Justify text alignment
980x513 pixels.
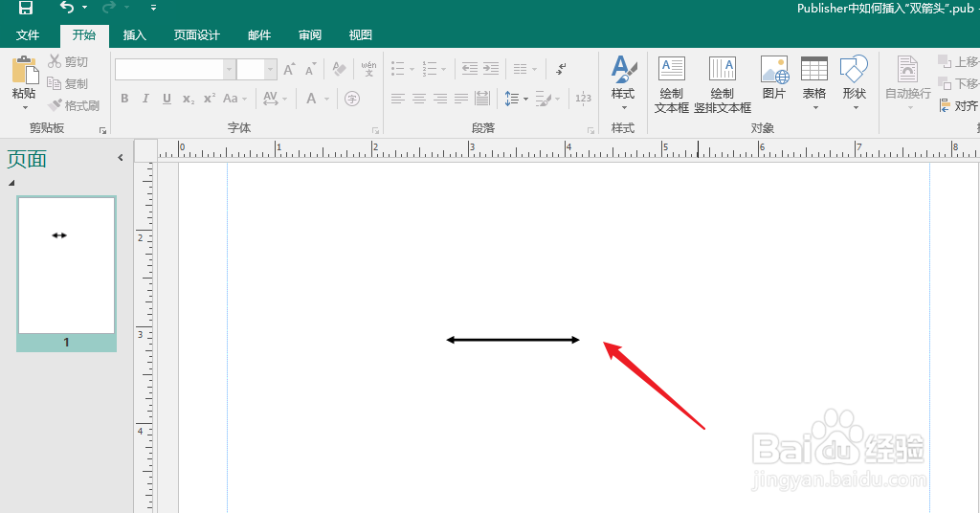461,98
